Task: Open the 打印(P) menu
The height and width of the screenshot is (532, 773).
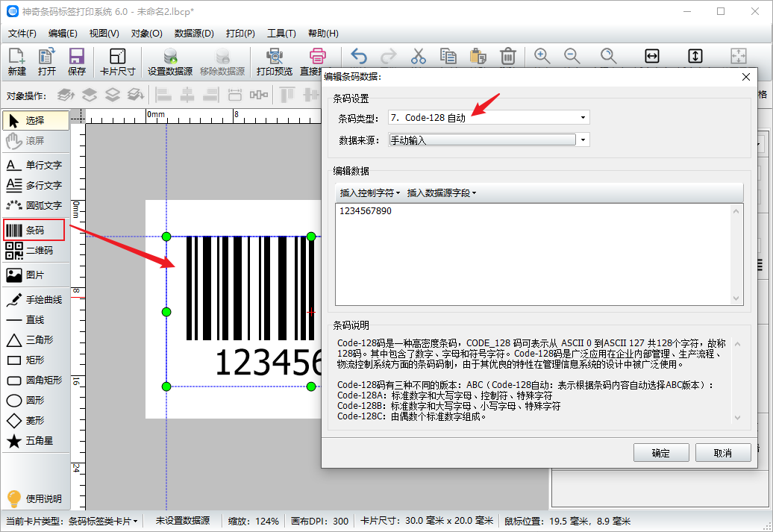Action: point(240,34)
